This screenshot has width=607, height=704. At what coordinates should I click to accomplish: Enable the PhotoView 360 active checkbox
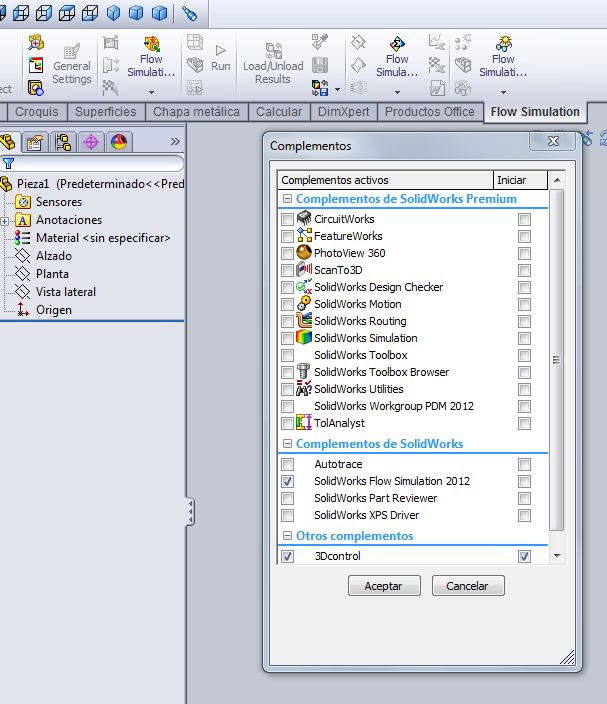[x=287, y=253]
